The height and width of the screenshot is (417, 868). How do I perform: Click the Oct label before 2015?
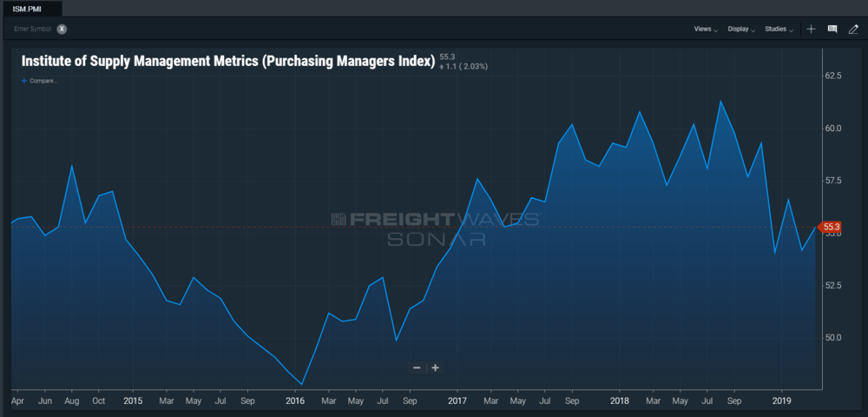[x=99, y=400]
